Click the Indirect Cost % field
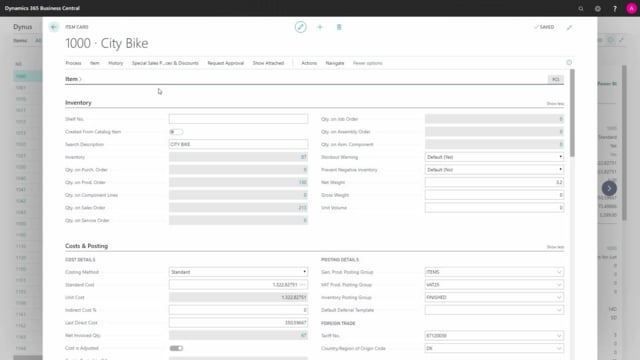Image resolution: width=640 pixels, height=360 pixels. pyautogui.click(x=238, y=310)
